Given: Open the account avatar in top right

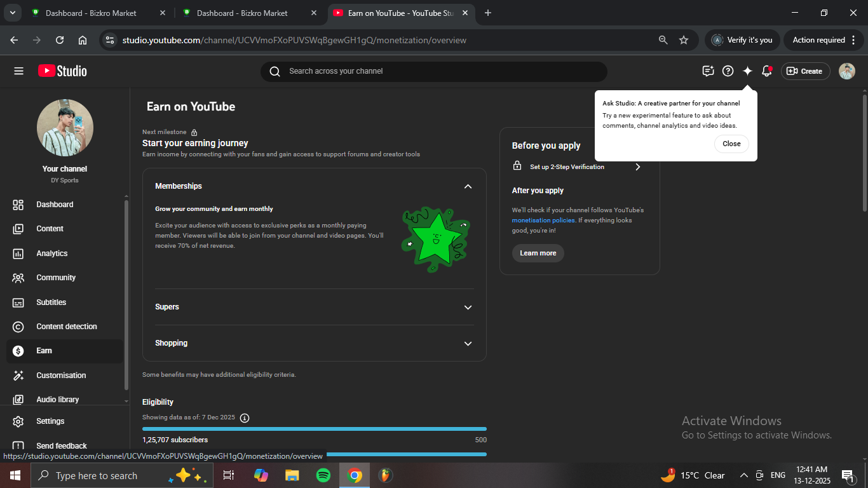Looking at the screenshot, I should 846,71.
